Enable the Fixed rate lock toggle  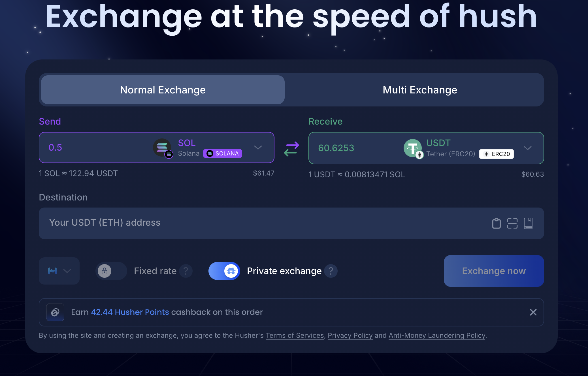point(111,271)
